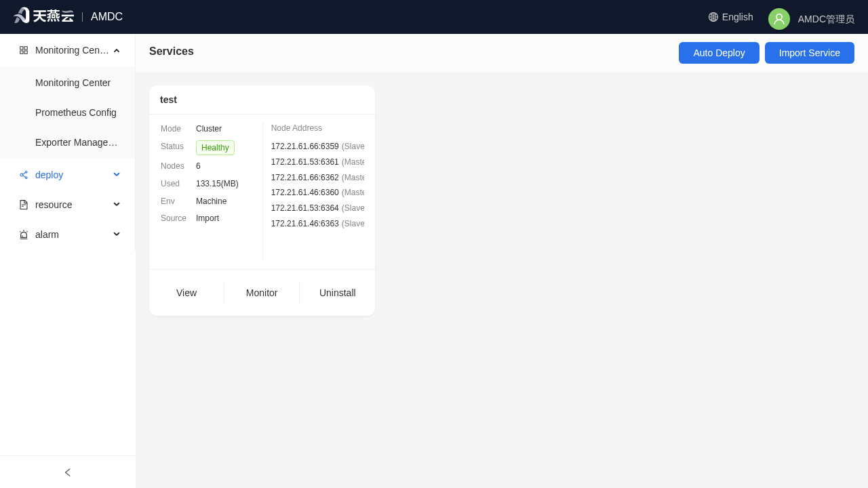Viewport: 868px width, 488px height.
Task: Select node address 172.21.61.66:6359
Action: click(x=305, y=146)
